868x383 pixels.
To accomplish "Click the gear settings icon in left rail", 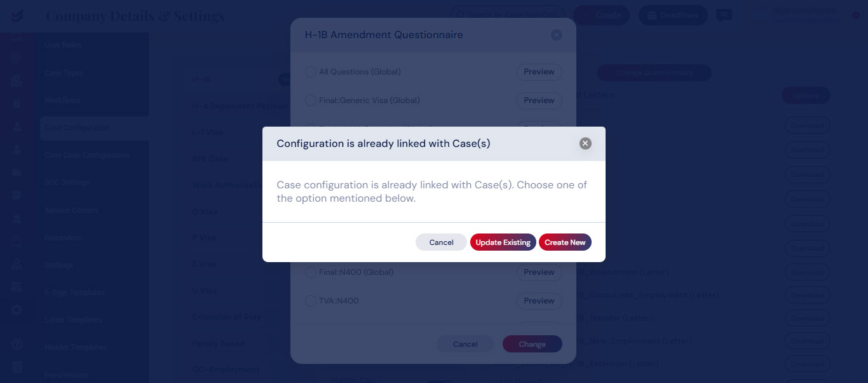I will point(17,310).
